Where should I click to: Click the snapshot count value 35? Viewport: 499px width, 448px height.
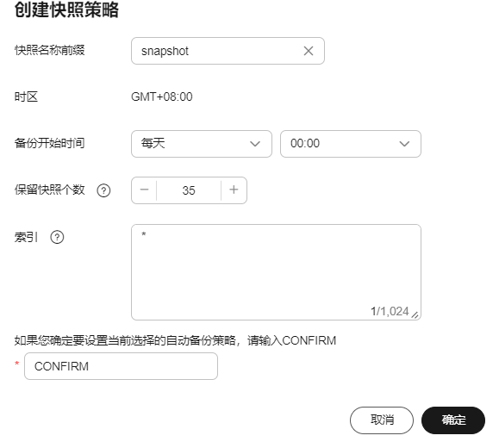pos(189,190)
